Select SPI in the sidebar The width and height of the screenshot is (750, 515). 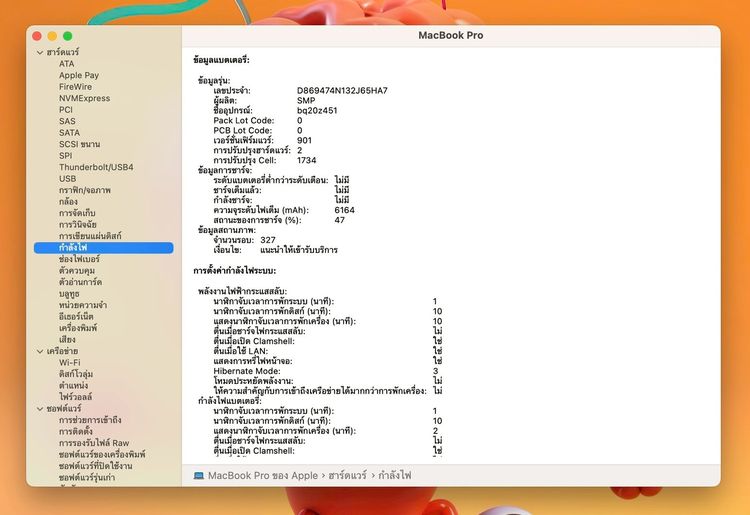coord(66,155)
